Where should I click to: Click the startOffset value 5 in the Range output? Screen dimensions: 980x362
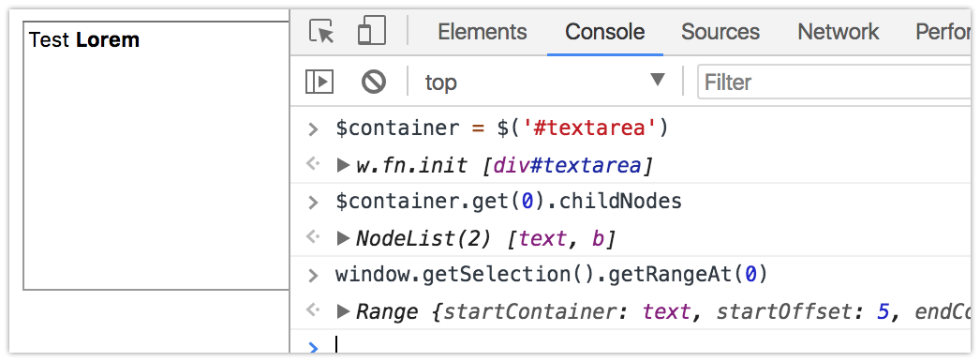click(x=883, y=311)
